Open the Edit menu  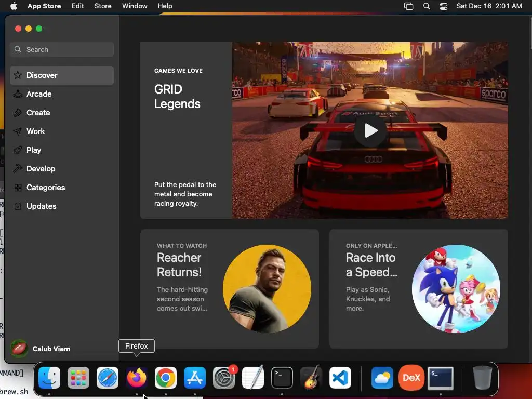pos(78,6)
